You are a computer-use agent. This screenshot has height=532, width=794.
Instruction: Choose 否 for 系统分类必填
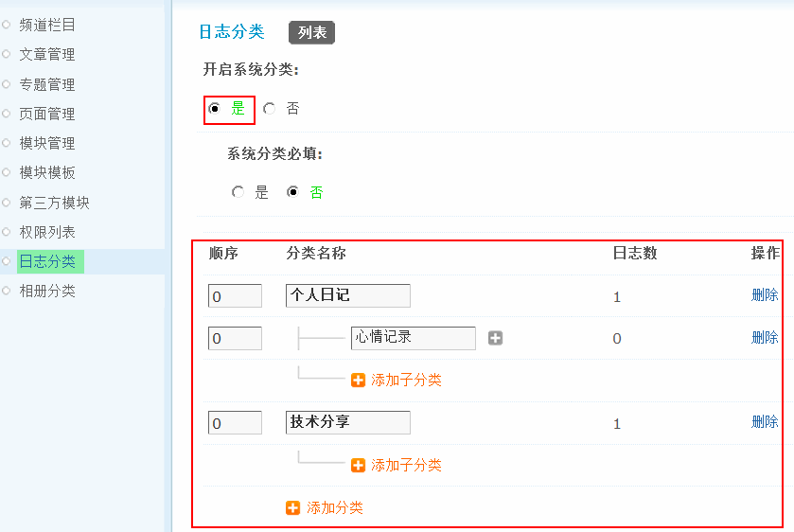point(293,192)
